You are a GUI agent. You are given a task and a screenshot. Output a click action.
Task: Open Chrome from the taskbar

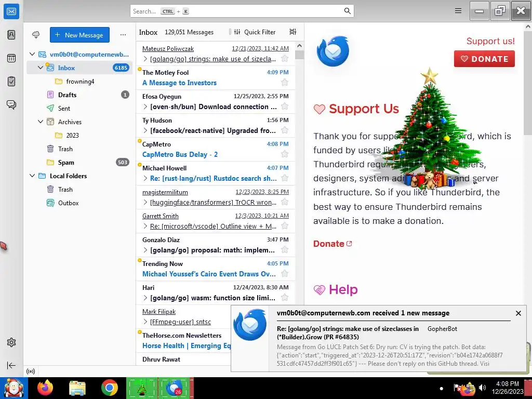[109, 388]
